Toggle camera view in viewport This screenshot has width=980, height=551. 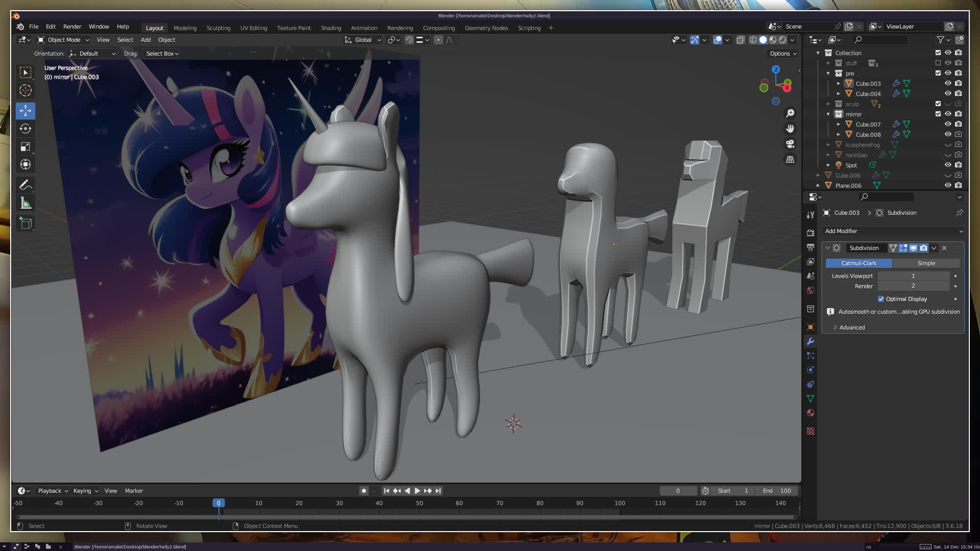790,144
